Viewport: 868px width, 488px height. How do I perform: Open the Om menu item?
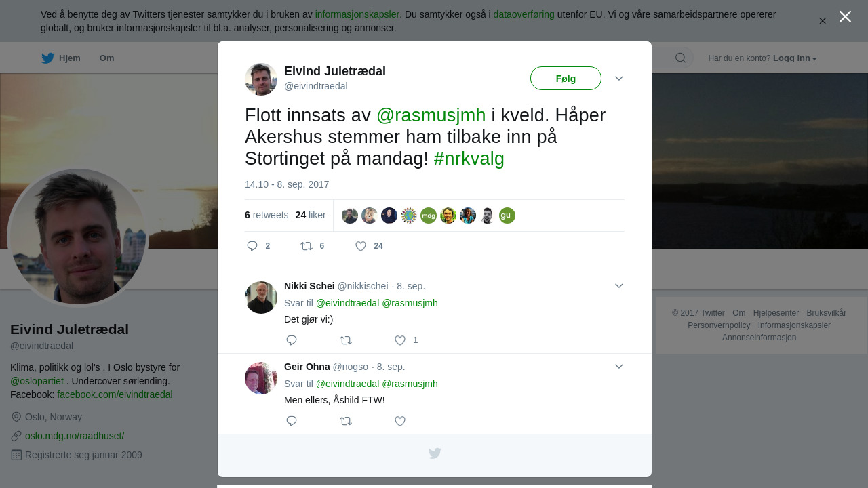click(107, 58)
